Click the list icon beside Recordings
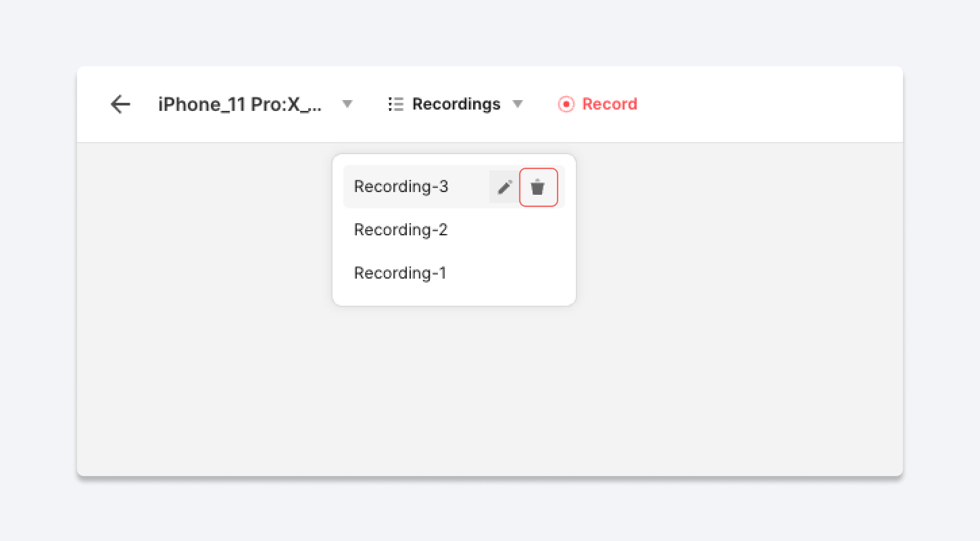 tap(396, 104)
